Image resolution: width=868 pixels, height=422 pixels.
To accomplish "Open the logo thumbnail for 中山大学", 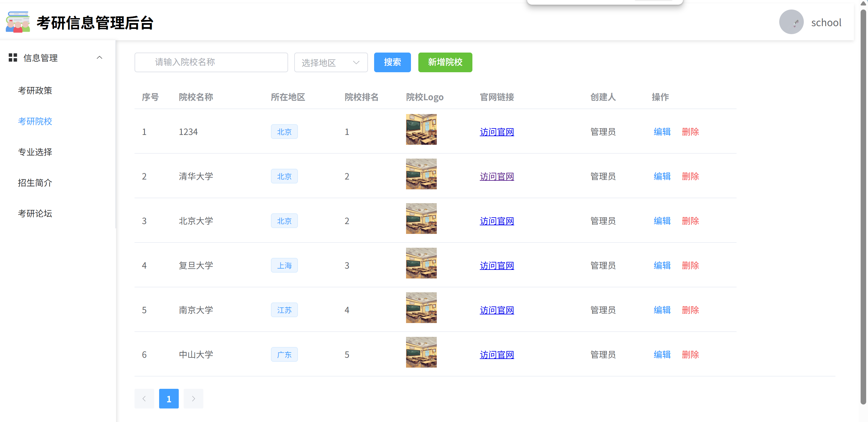I will tap(421, 352).
